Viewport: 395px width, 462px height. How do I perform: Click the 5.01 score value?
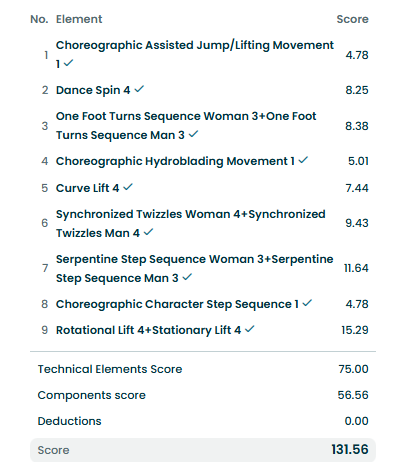pos(358,161)
